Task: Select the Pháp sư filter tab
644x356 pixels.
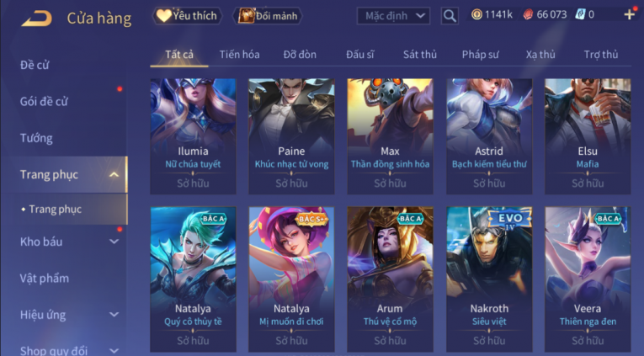Action: [x=480, y=54]
